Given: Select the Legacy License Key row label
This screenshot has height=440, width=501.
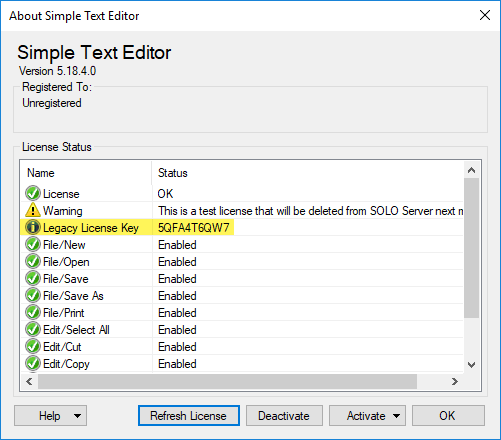Looking at the screenshot, I should [x=91, y=228].
